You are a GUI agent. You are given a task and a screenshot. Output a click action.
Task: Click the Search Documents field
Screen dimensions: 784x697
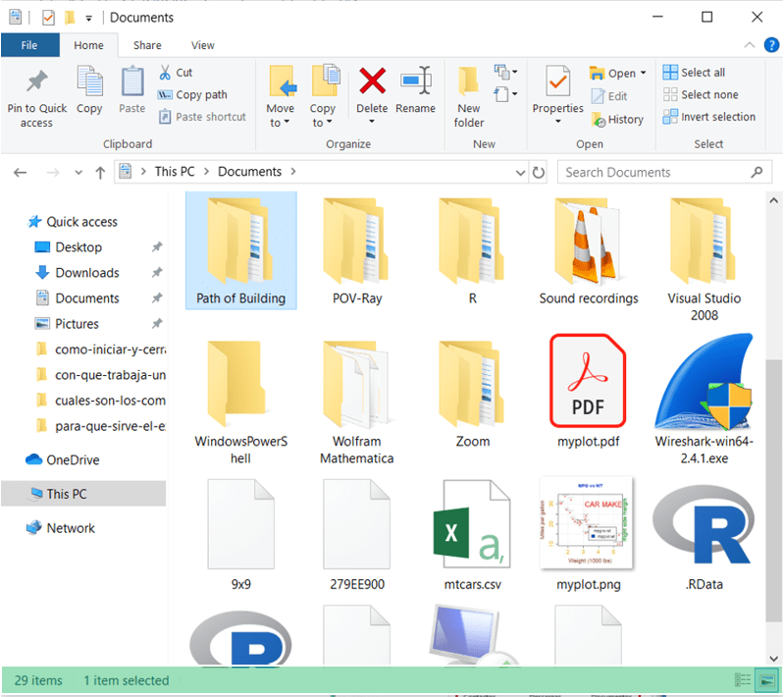coord(655,173)
